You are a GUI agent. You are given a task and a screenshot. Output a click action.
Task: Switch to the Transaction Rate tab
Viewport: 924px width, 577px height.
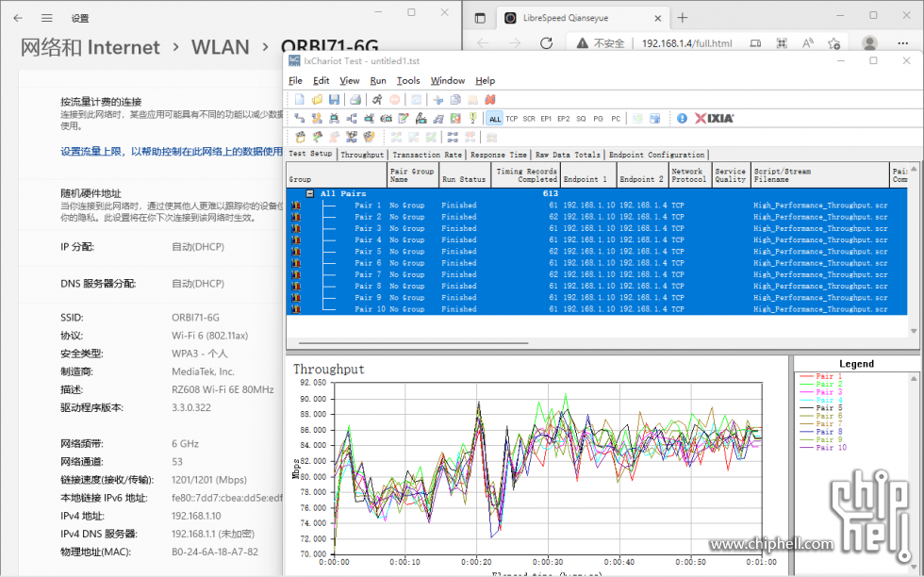point(427,155)
